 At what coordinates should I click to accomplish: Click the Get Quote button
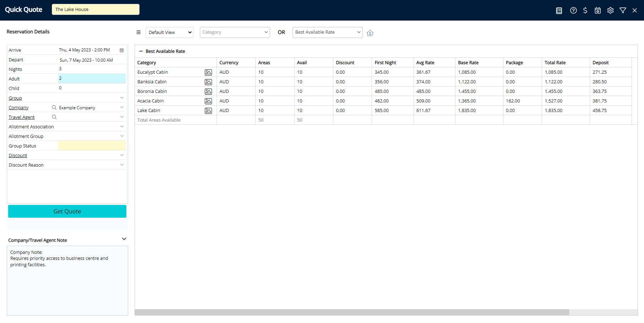67,211
